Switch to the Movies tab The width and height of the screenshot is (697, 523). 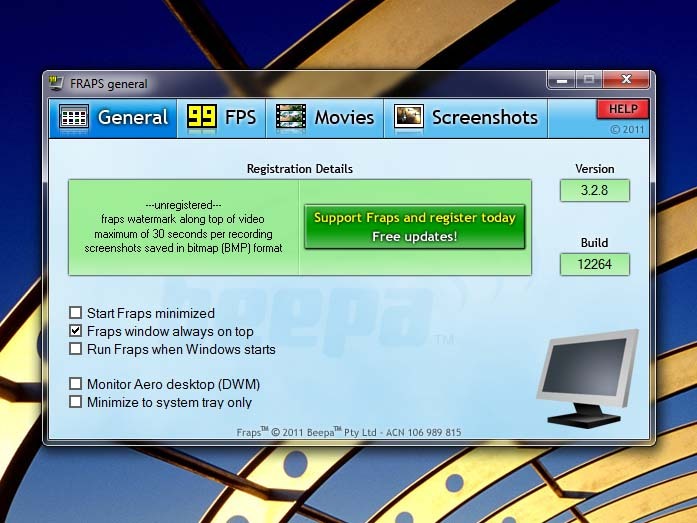(x=343, y=118)
